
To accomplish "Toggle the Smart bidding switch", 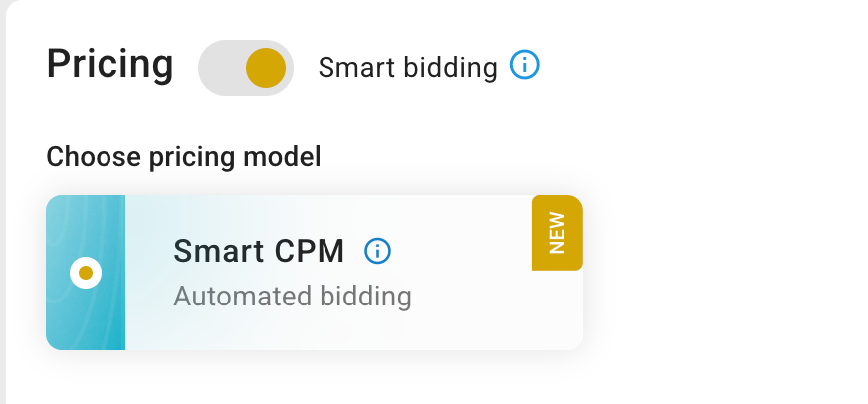I will click(x=245, y=68).
